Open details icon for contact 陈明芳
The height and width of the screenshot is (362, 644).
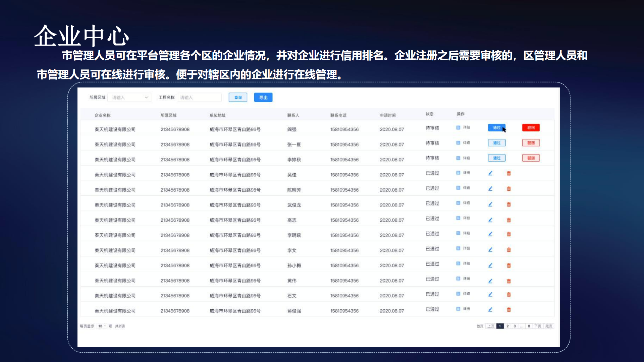pos(458,188)
